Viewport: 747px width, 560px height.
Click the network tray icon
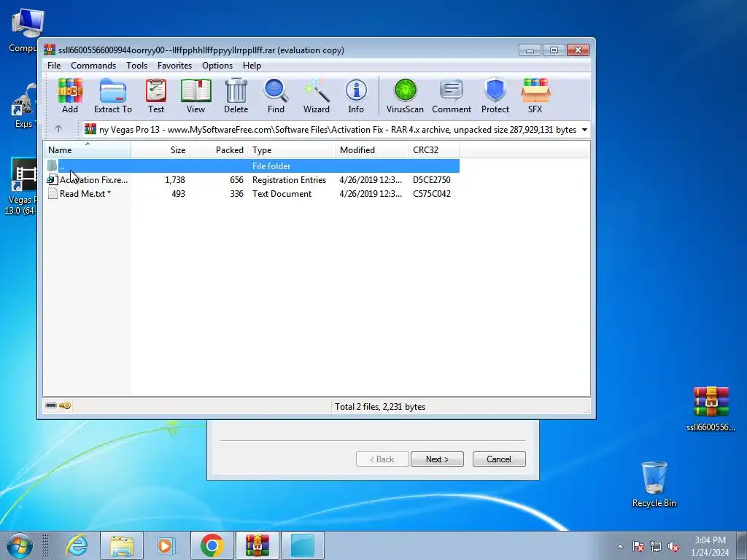coord(656,546)
